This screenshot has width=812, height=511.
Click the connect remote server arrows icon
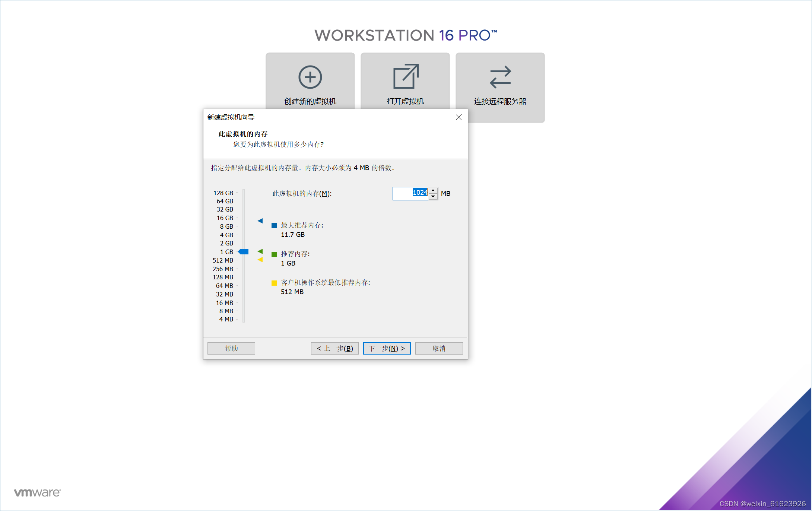click(500, 77)
